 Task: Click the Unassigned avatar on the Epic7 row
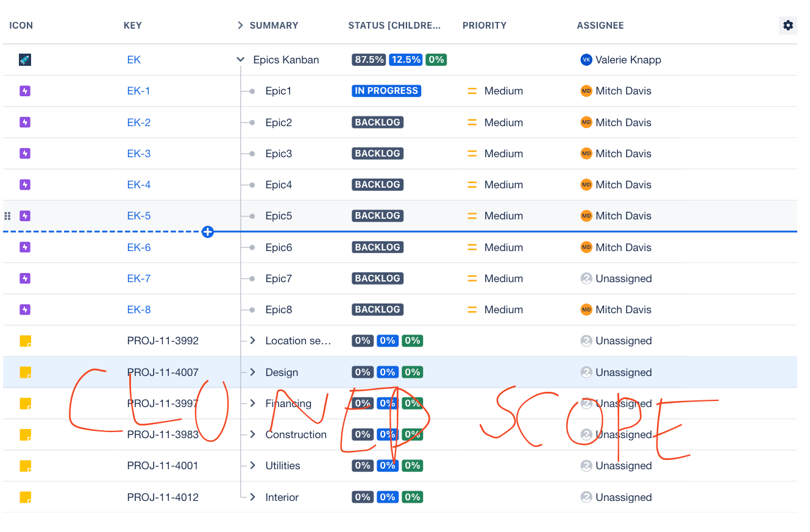586,278
